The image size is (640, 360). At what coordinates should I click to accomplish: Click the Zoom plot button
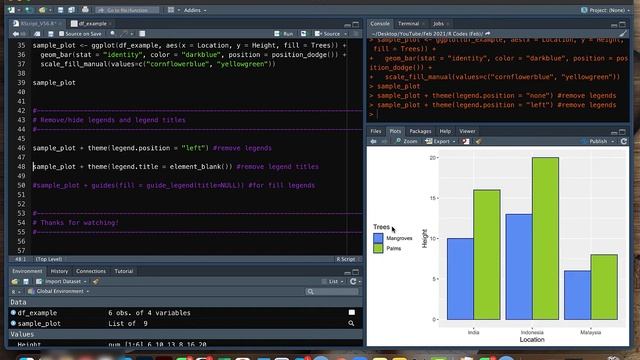[x=406, y=141]
